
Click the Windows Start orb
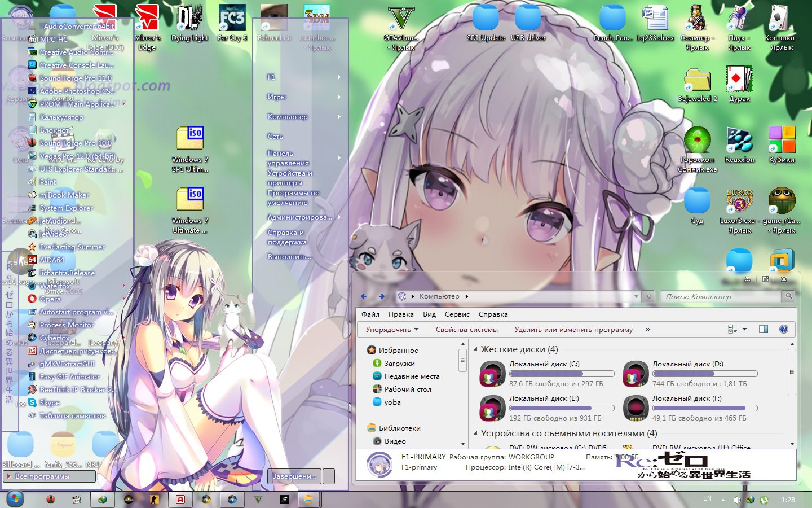point(15,499)
